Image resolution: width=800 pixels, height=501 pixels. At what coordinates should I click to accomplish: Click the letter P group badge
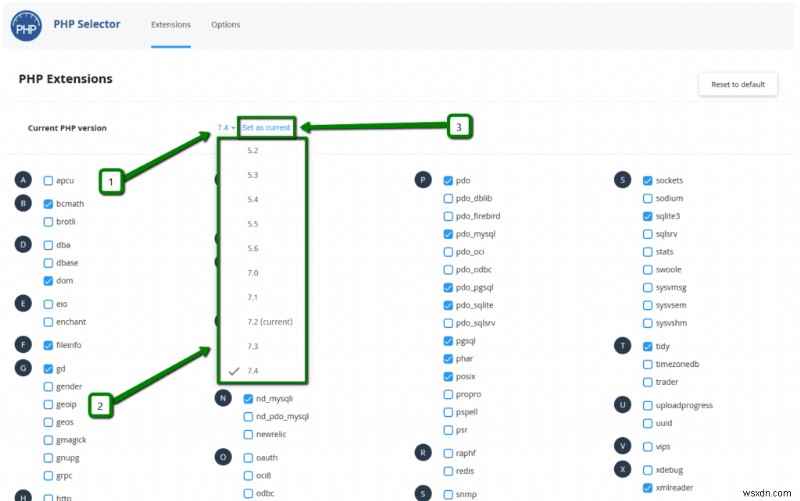[x=422, y=180]
